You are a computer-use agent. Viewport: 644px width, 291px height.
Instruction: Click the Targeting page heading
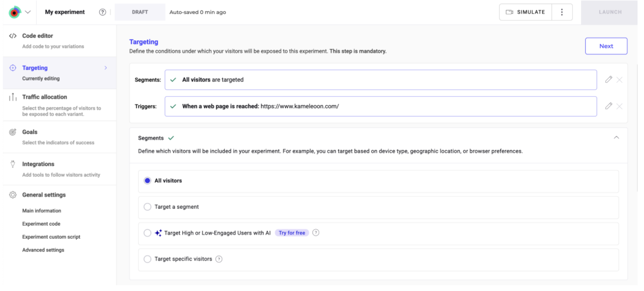(x=144, y=42)
